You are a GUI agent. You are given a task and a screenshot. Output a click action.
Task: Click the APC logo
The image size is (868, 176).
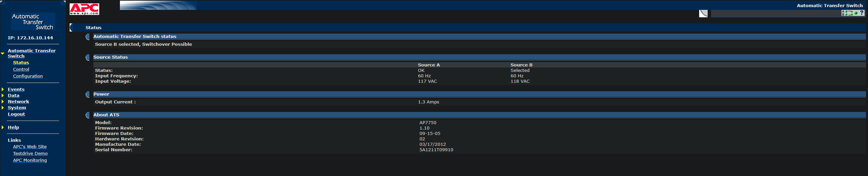(84, 9)
